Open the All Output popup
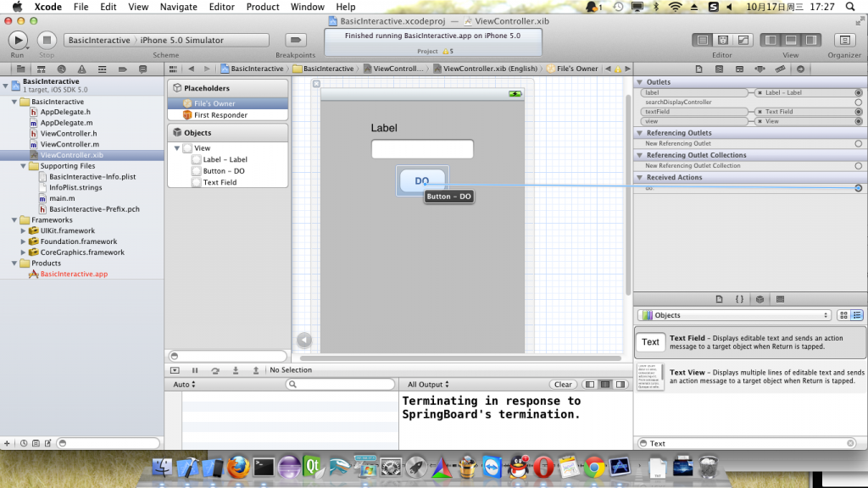868x488 pixels. (428, 384)
